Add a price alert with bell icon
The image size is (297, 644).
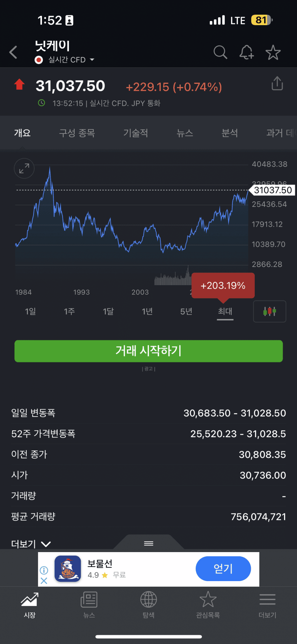pos(246,52)
